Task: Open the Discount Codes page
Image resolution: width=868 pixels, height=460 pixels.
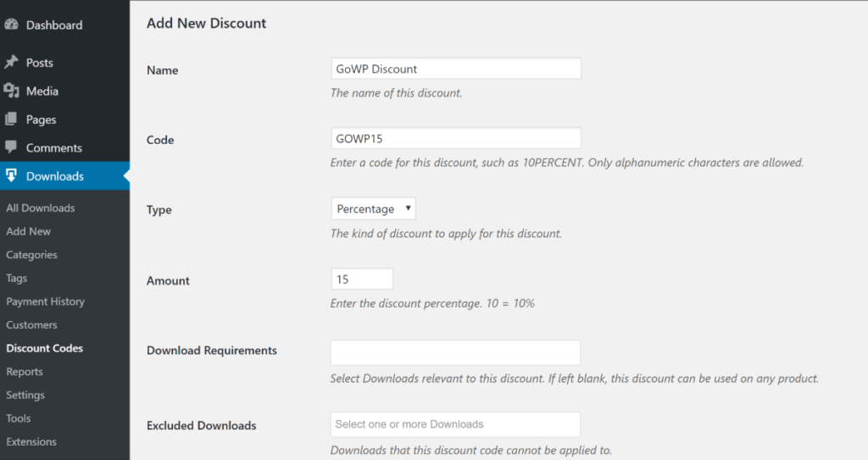Action: click(x=45, y=348)
